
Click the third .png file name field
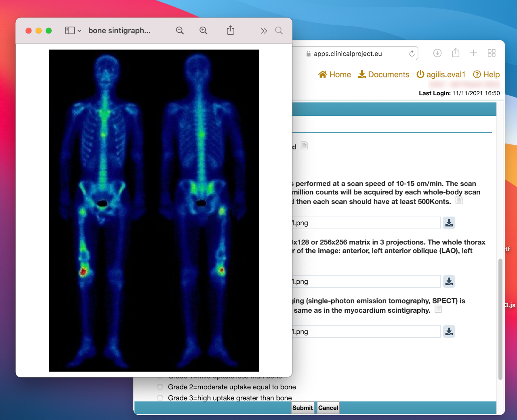[x=366, y=332]
